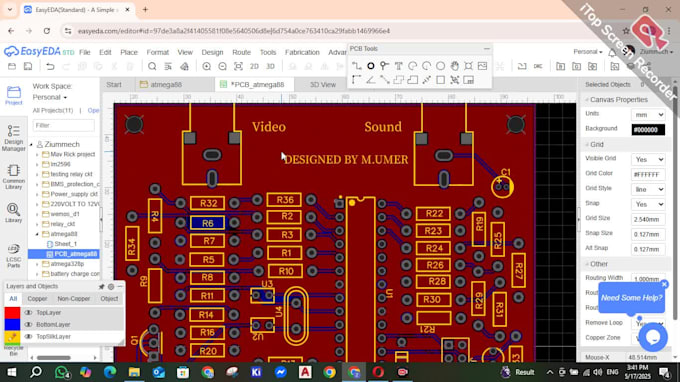
Task: Select the Protractor angle tool
Action: tap(371, 80)
